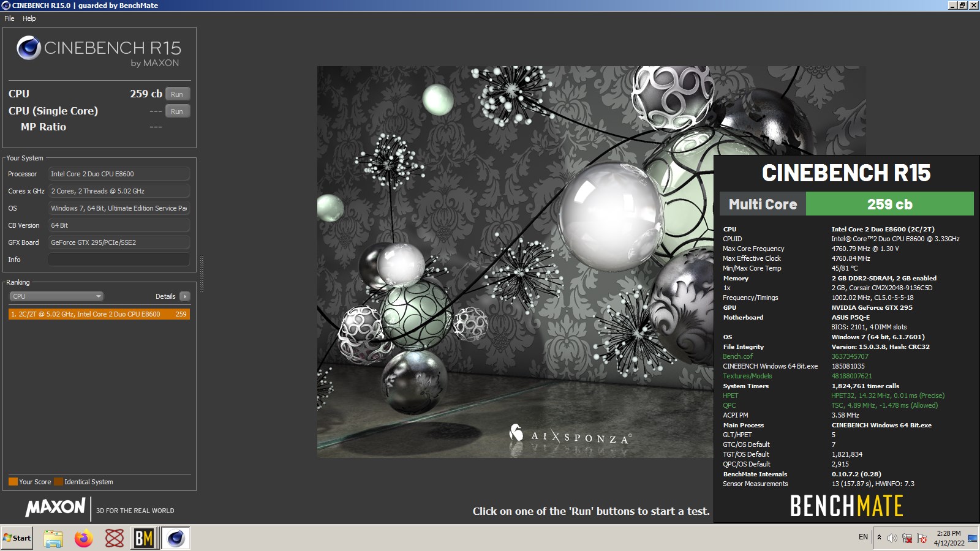Open the volume speaker tray icon
980x551 pixels.
tap(892, 538)
